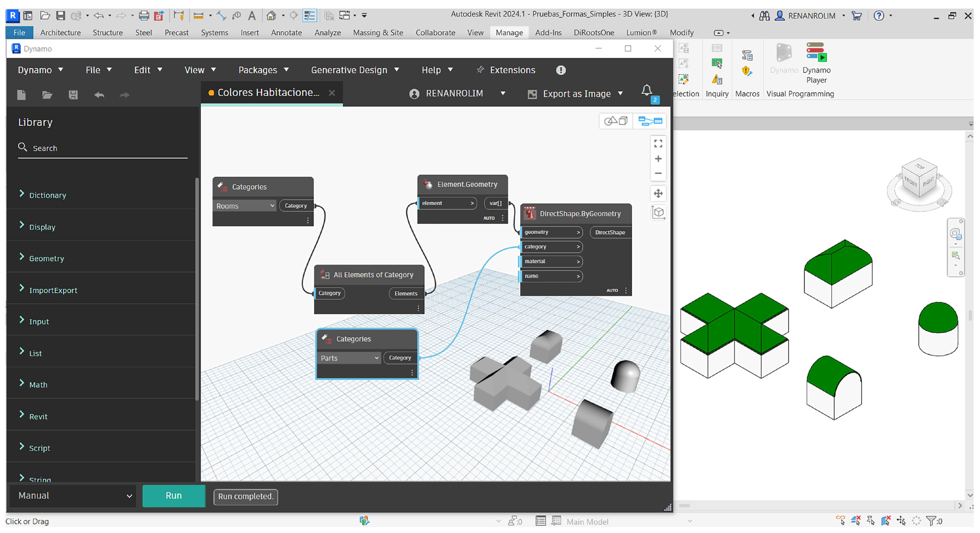980x533 pixels.
Task: Click the Dynamo notifications bell icon
Action: [647, 90]
